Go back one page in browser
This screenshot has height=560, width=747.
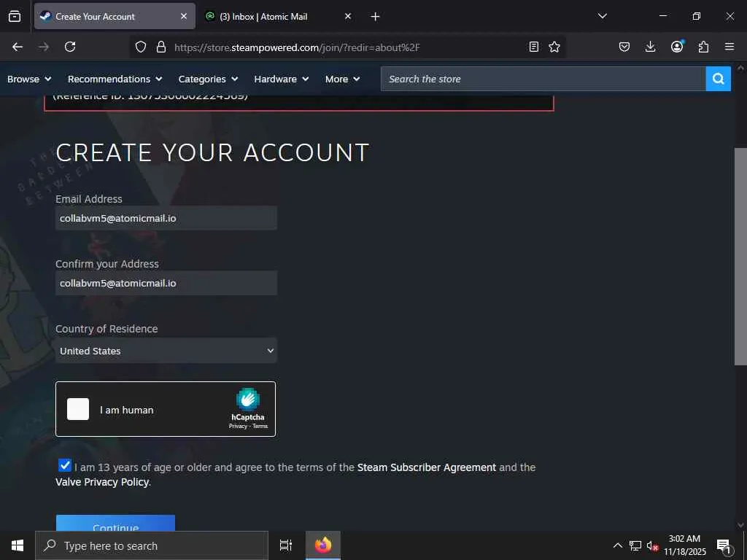tap(18, 47)
